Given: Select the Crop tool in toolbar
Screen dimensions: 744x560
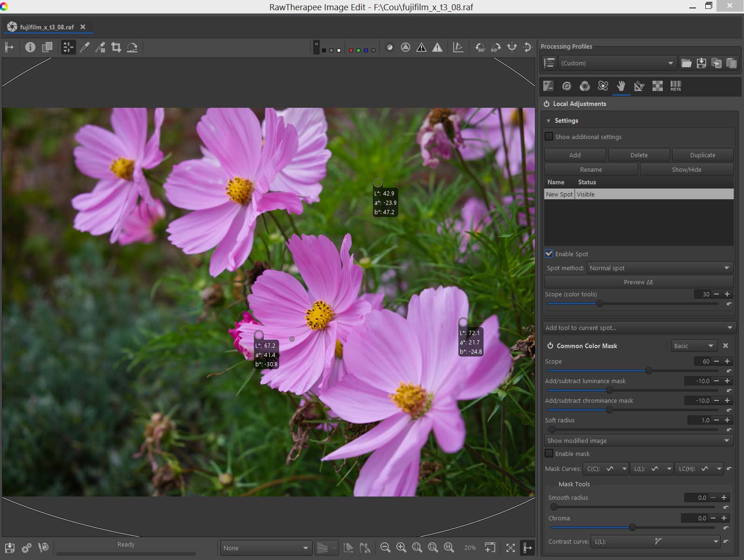Looking at the screenshot, I should (116, 47).
